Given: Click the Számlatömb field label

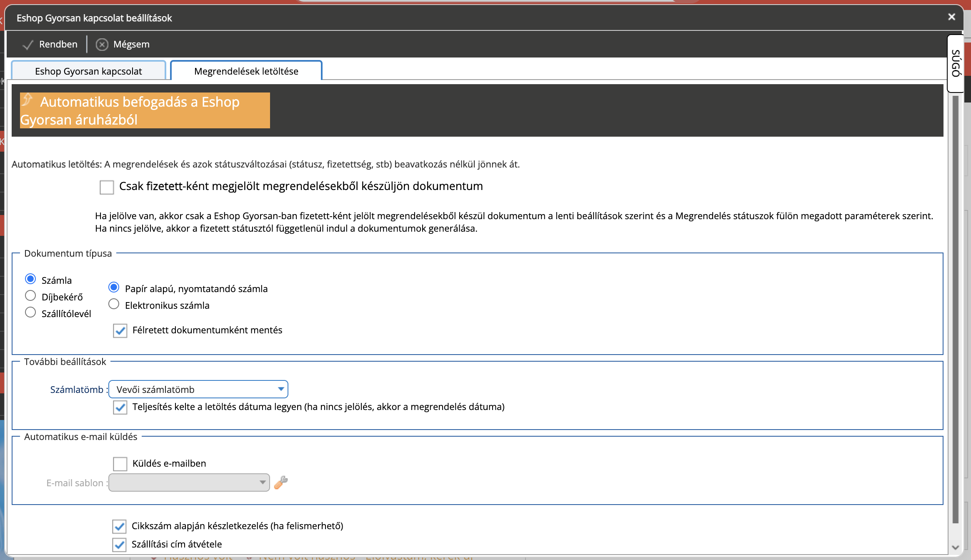Looking at the screenshot, I should click(x=79, y=390).
